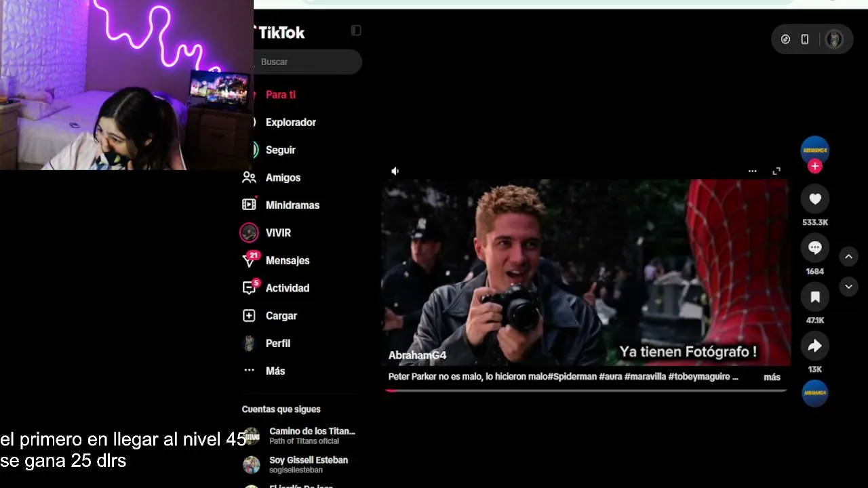Open AbrahamG4 username on video
Image resolution: width=868 pixels, height=488 pixels.
point(417,355)
